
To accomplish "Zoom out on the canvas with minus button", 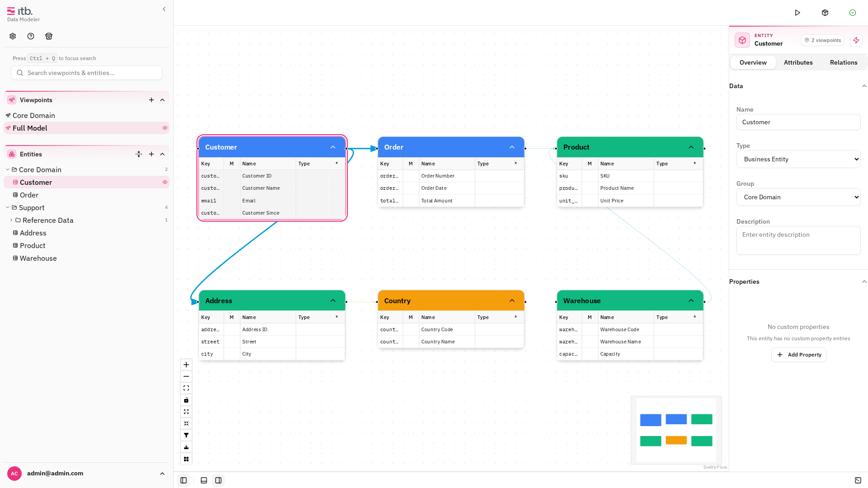I will [x=186, y=376].
